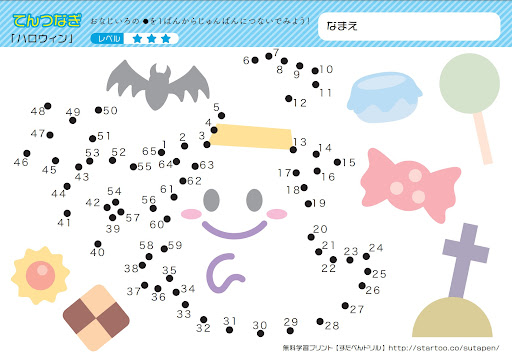This screenshot has height=363, width=512.
Task: Click the dot numbered 15
Action: (337, 162)
